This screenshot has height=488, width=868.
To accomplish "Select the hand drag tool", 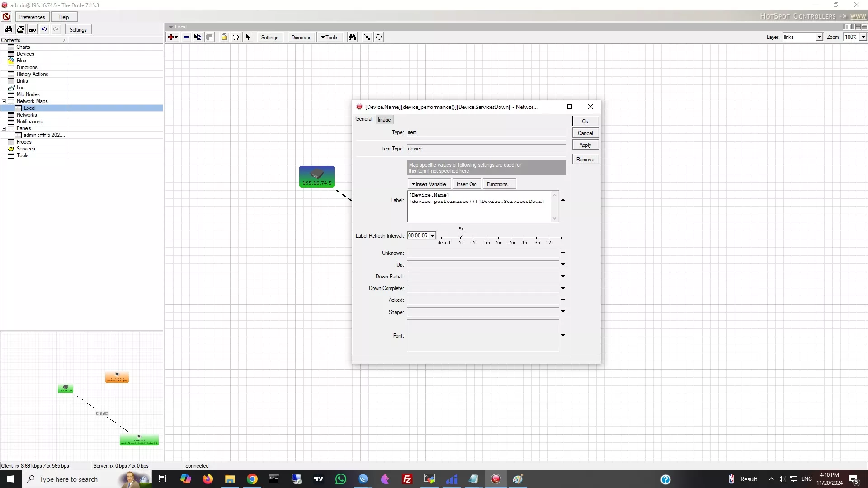I will coord(236,37).
